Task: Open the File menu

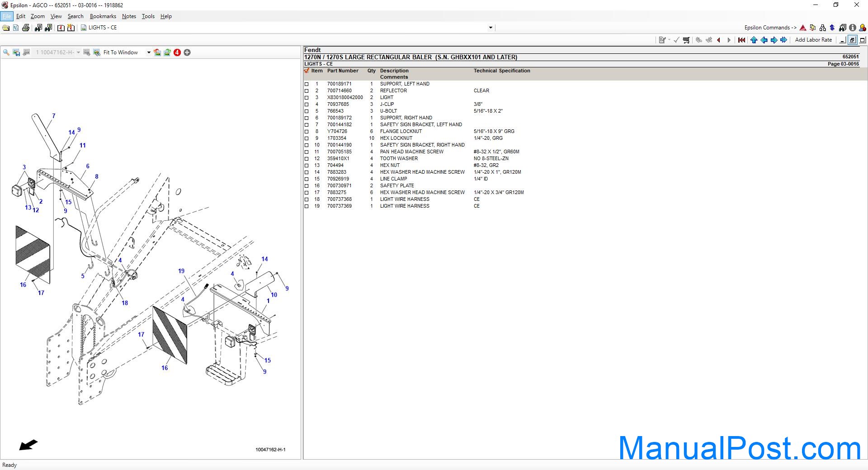Action: point(7,16)
